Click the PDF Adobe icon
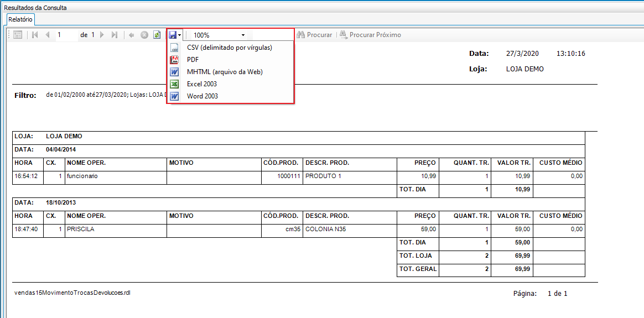This screenshot has width=644, height=318. 174,60
